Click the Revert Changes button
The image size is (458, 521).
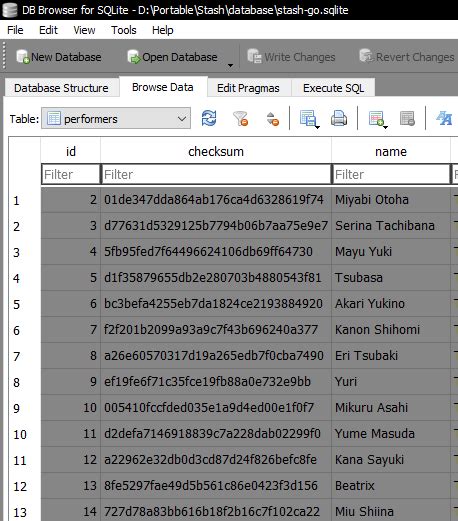click(407, 57)
